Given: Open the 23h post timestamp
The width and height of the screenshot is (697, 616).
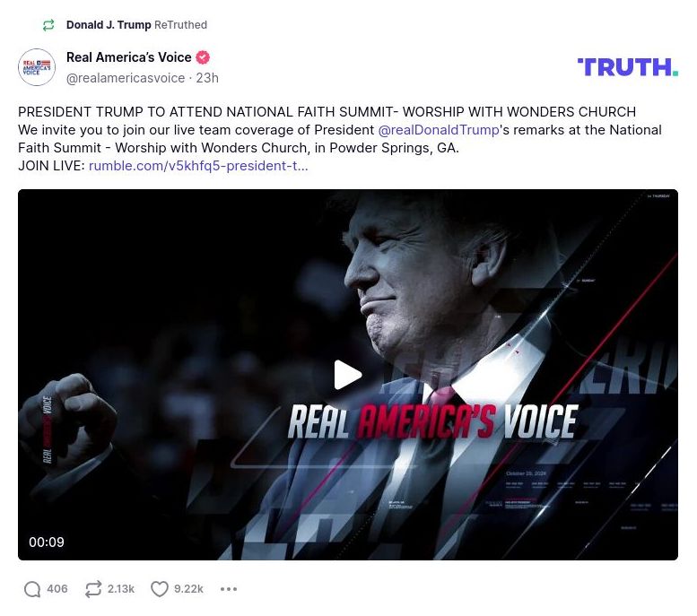Looking at the screenshot, I should click(207, 78).
